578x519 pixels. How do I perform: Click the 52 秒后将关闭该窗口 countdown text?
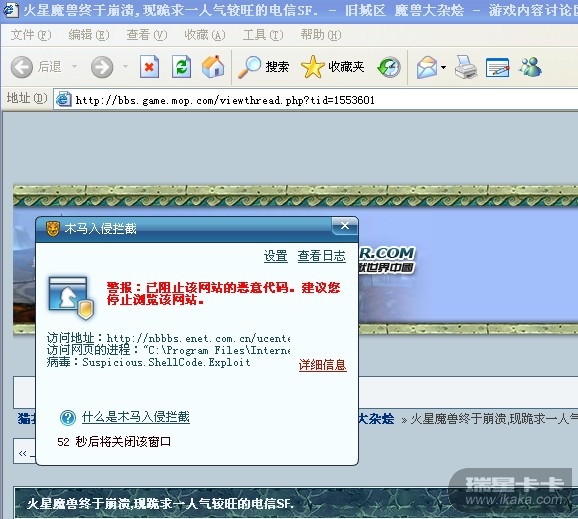(114, 442)
